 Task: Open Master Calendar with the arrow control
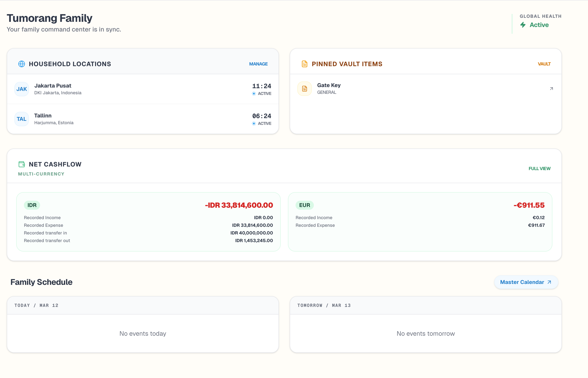pyautogui.click(x=550, y=282)
